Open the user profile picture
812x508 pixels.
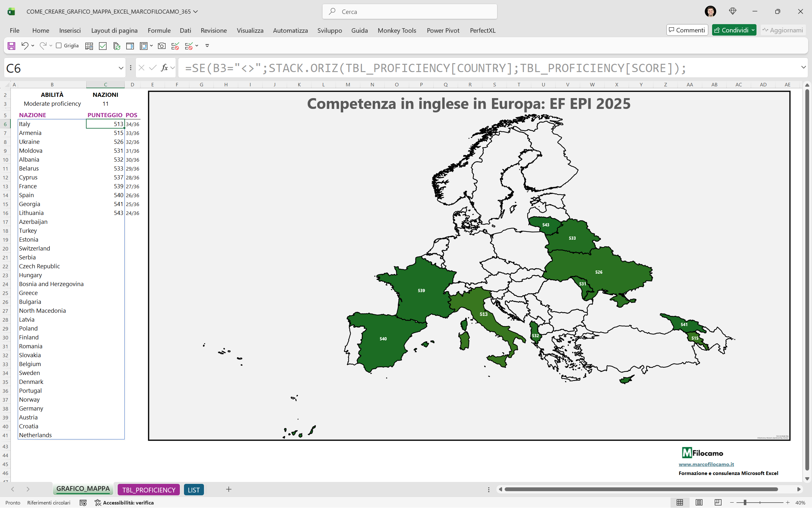click(x=710, y=11)
